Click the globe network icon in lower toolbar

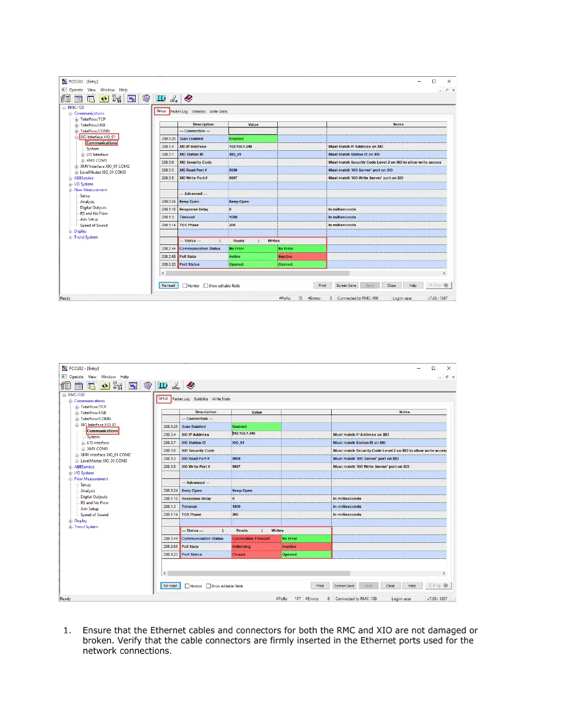pyautogui.click(x=148, y=386)
